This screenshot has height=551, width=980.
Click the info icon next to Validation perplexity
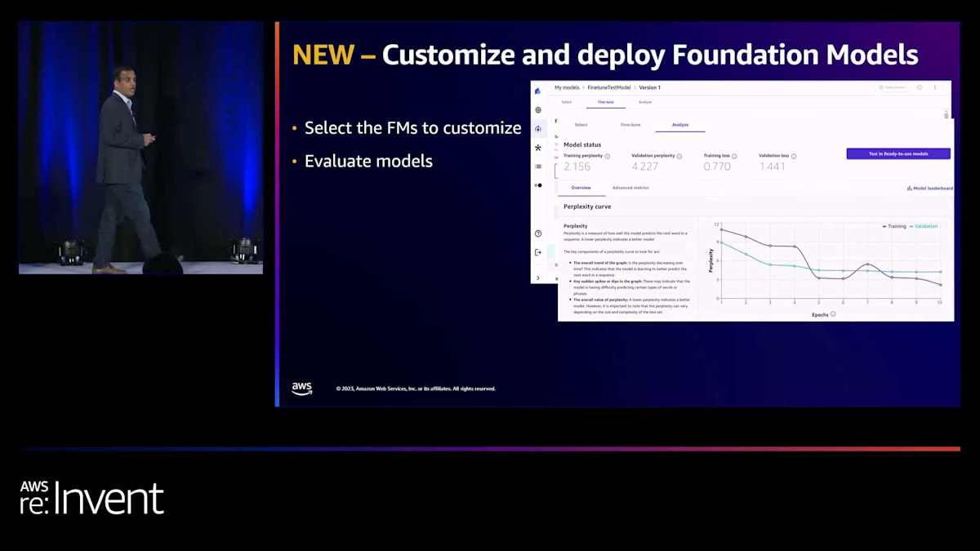679,156
